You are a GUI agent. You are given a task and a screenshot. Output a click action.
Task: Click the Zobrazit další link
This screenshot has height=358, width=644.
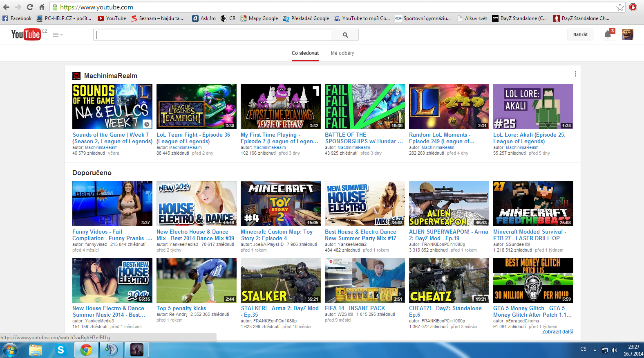[x=558, y=332]
